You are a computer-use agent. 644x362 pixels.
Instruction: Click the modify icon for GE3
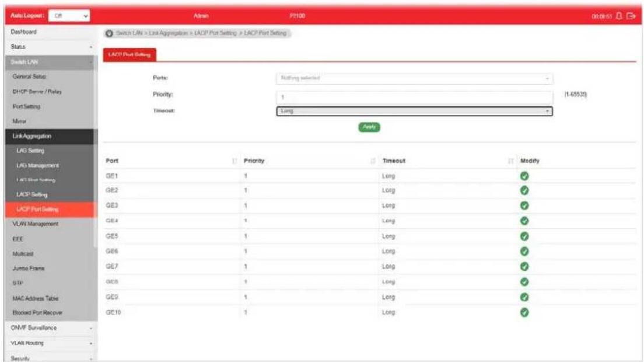[x=524, y=206]
